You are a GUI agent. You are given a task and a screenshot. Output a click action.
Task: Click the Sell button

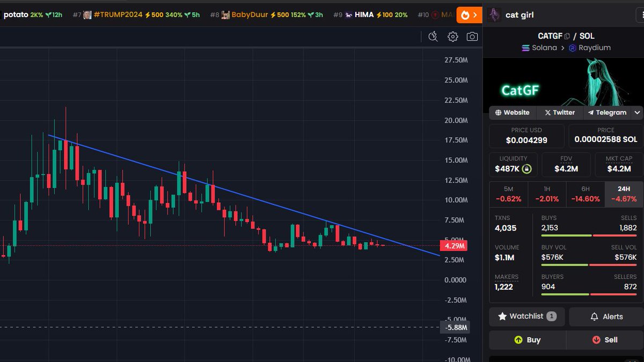coord(605,340)
